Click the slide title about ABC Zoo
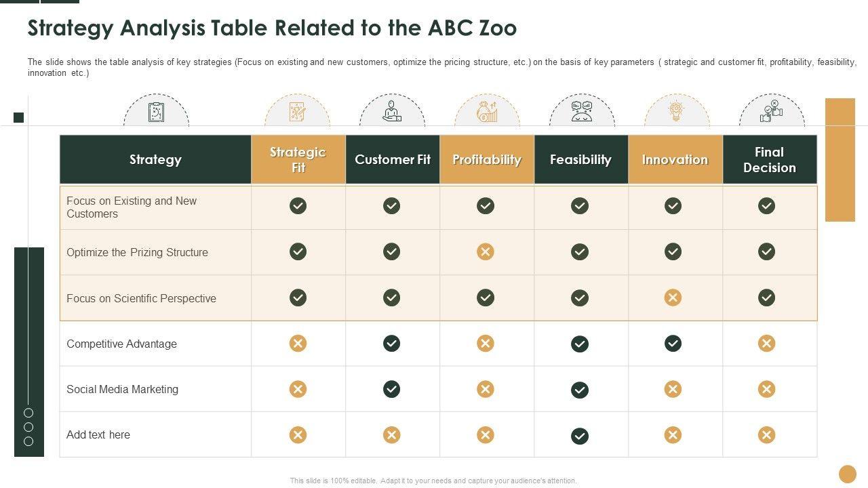The image size is (868, 488). coord(272,28)
